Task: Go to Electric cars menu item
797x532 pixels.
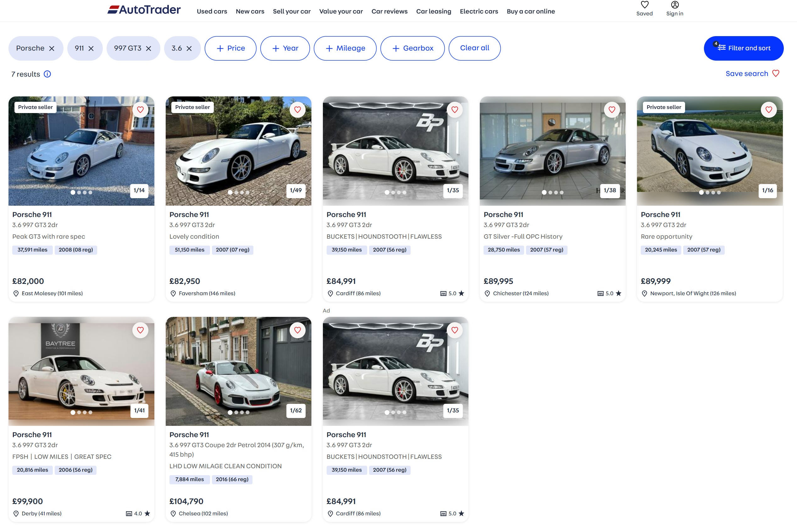Action: [x=479, y=11]
